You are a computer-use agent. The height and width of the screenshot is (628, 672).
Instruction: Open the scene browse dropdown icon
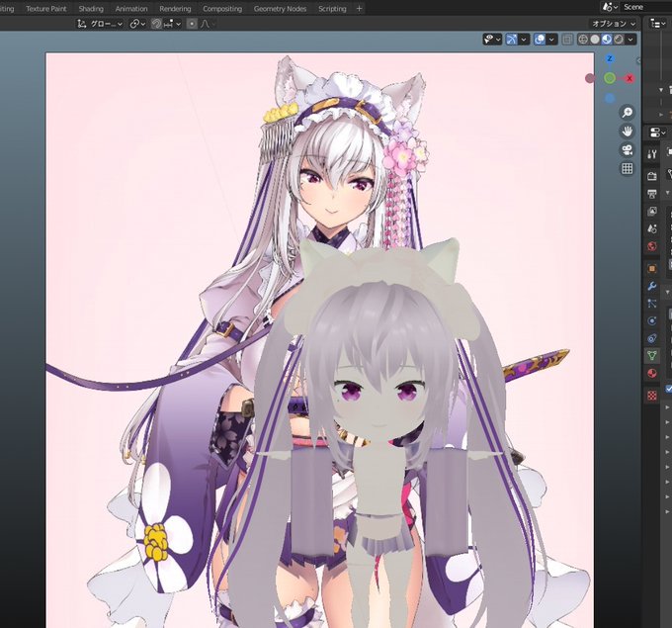click(610, 7)
